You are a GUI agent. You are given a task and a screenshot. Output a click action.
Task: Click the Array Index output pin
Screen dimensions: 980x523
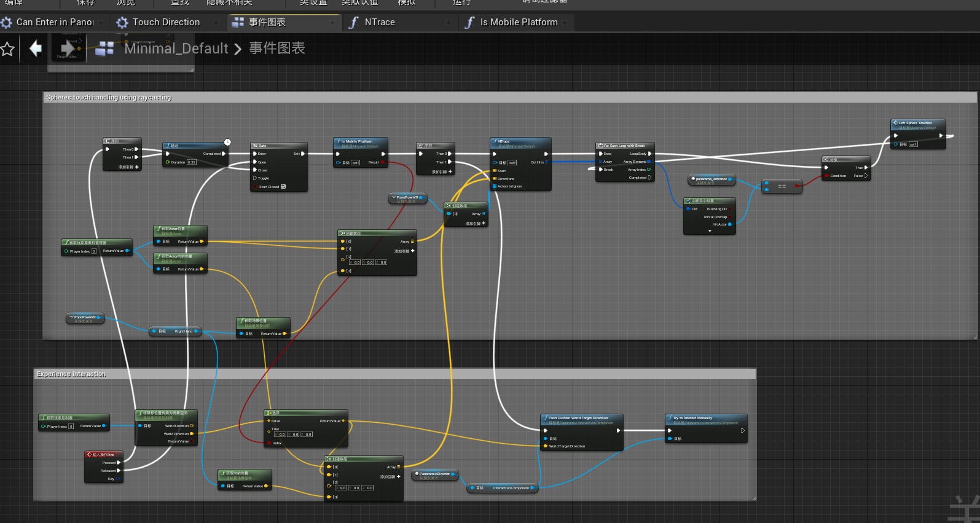click(x=649, y=170)
